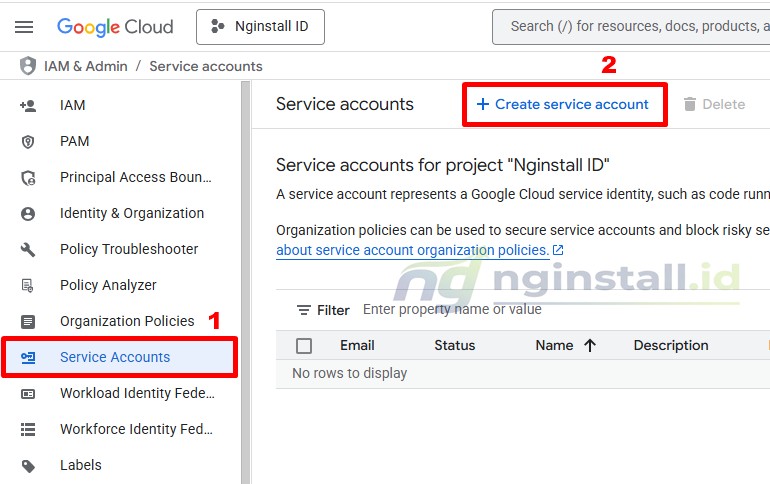Open Identity & Organization
This screenshot has height=484, width=770.
point(132,213)
